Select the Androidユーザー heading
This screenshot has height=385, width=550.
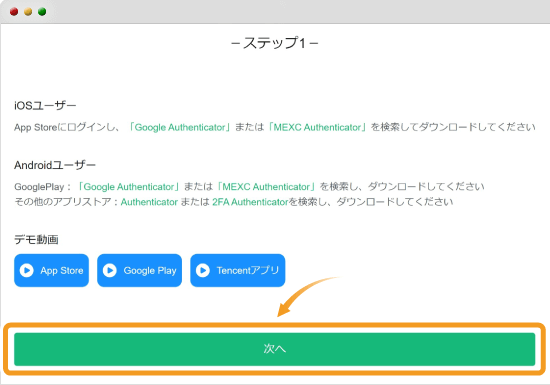click(x=55, y=165)
